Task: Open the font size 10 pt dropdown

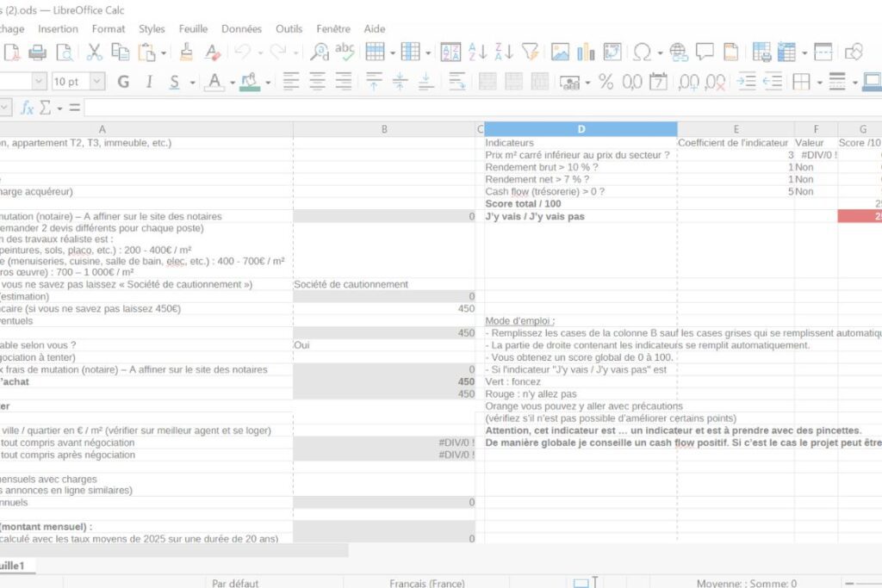Action: [97, 82]
